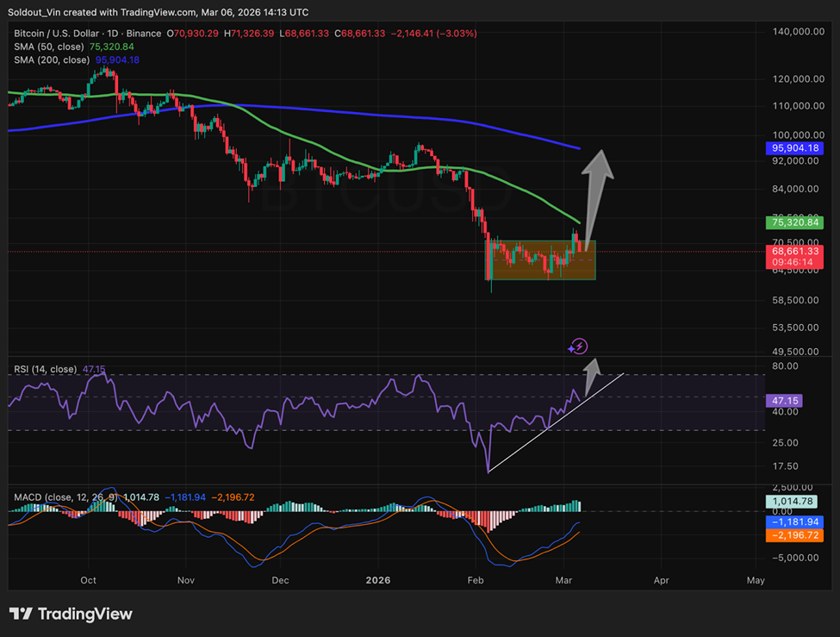The width and height of the screenshot is (840, 637).
Task: Click the high value H71,326.39
Action: (249, 34)
